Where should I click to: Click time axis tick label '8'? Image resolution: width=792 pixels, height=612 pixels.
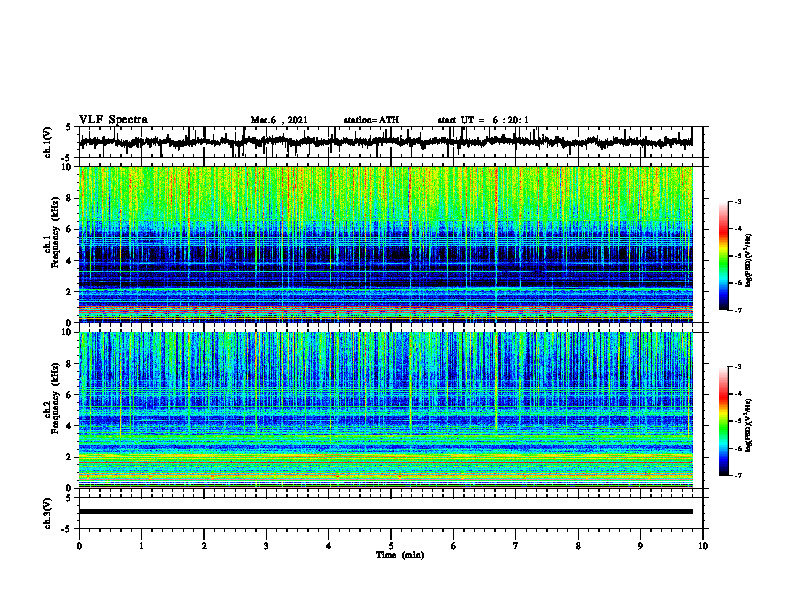[578, 546]
